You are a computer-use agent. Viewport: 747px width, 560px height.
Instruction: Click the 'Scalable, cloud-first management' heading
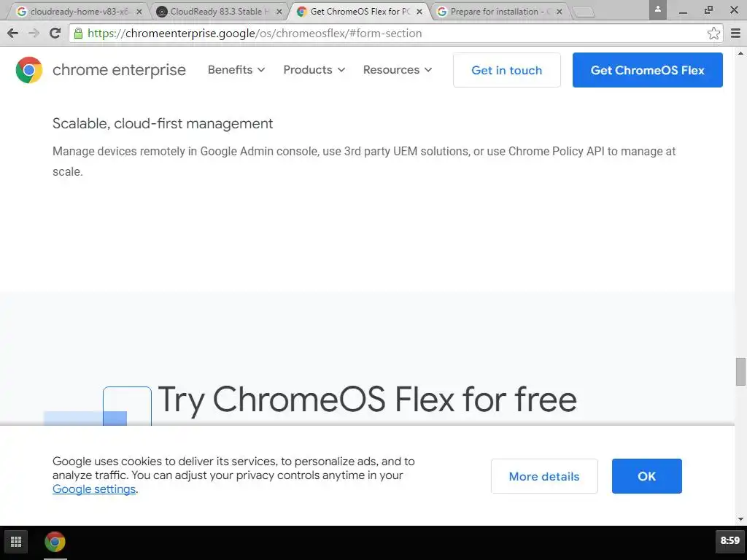163,123
